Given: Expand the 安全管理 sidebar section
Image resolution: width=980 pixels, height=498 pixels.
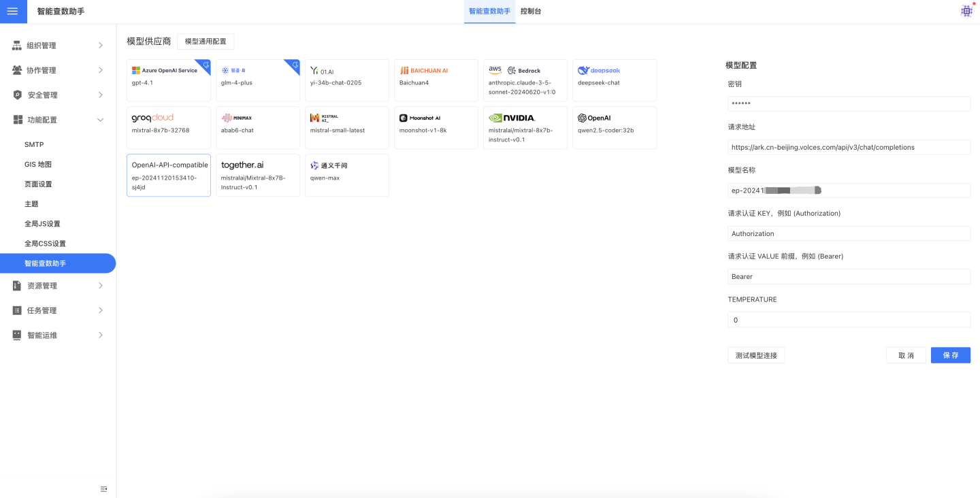Looking at the screenshot, I should (58, 95).
